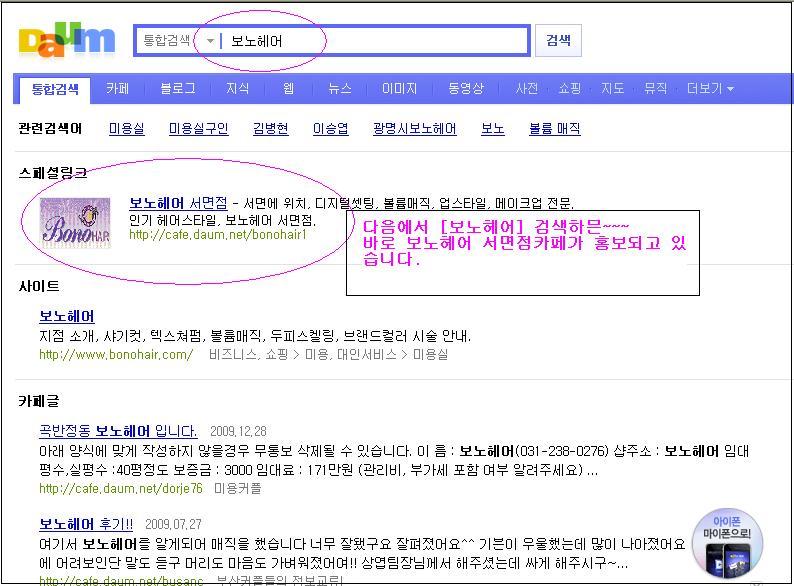The height and width of the screenshot is (586, 794).
Task: Open the 지식 tab
Action: [237, 89]
